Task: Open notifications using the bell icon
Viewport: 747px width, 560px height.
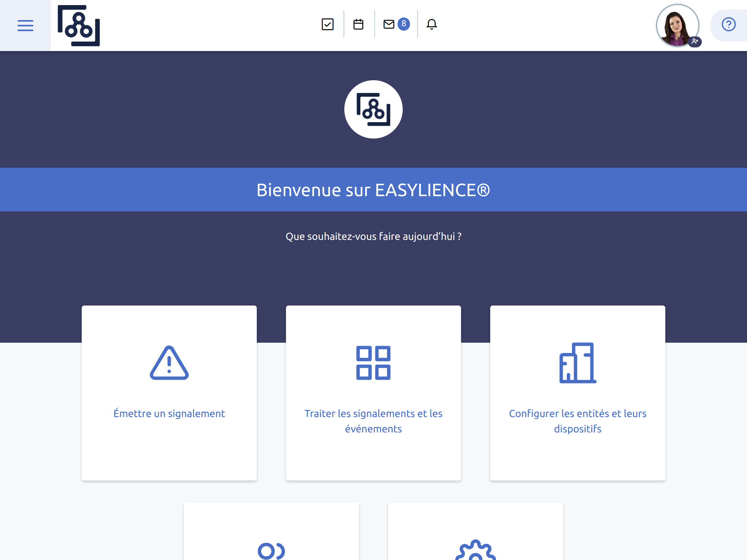Action: (x=432, y=24)
